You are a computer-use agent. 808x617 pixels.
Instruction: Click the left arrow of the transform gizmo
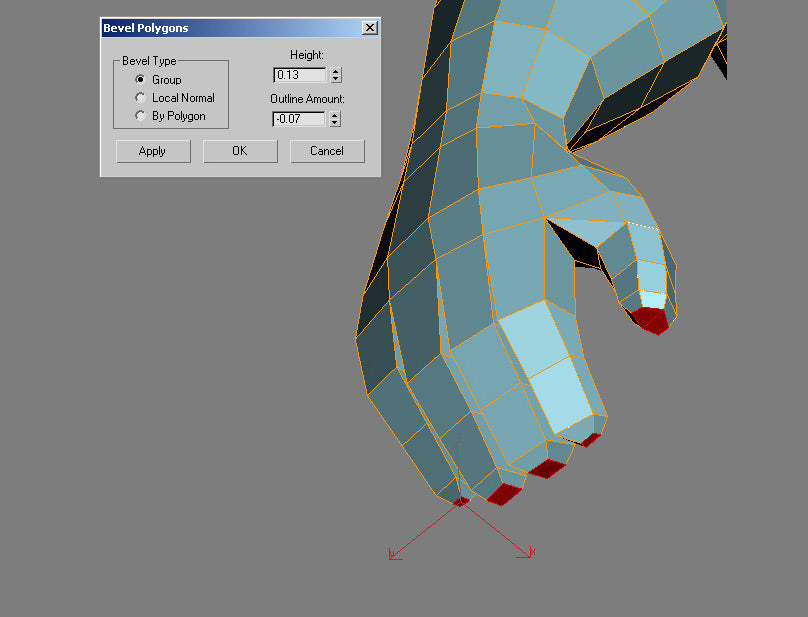(x=395, y=553)
